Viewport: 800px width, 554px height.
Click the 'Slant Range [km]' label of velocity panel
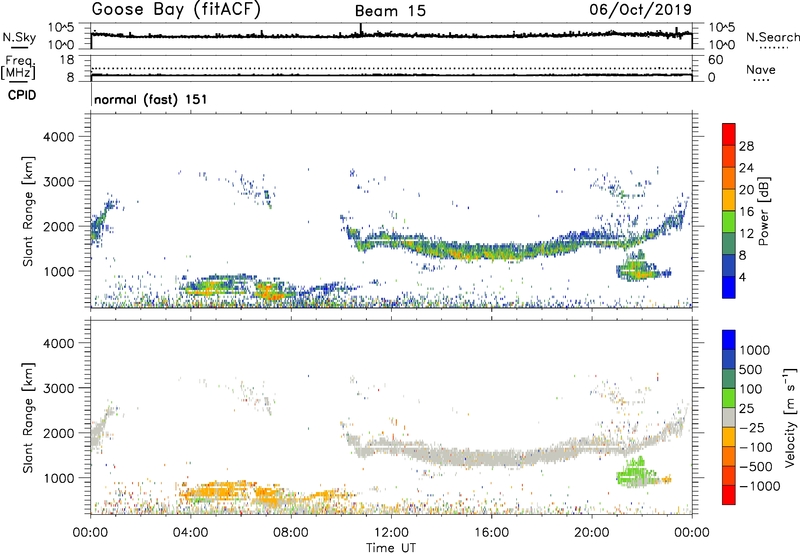[x=28, y=418]
